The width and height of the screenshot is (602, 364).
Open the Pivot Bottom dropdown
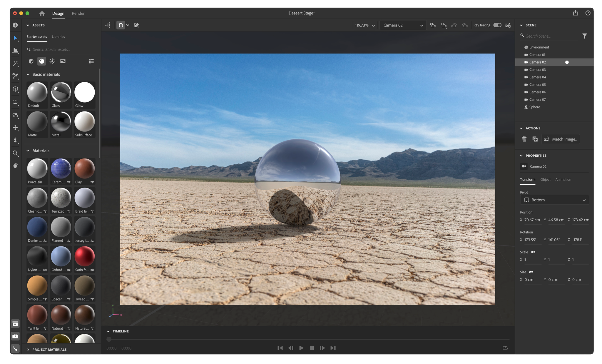coord(554,200)
